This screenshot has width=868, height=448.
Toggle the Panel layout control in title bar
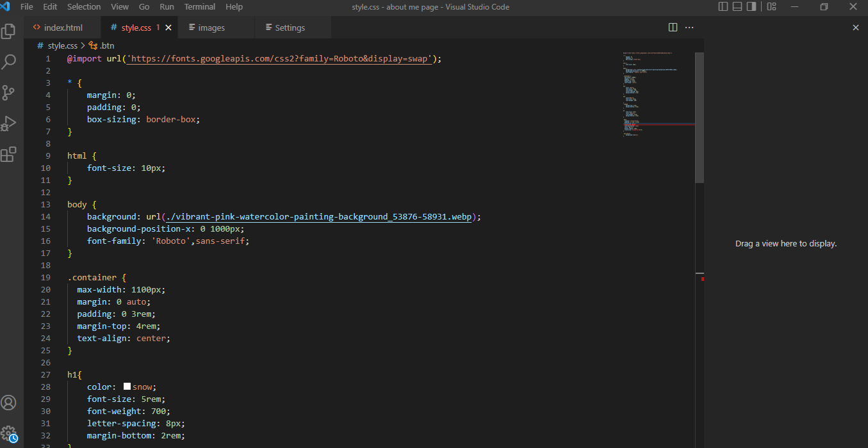pyautogui.click(x=737, y=6)
